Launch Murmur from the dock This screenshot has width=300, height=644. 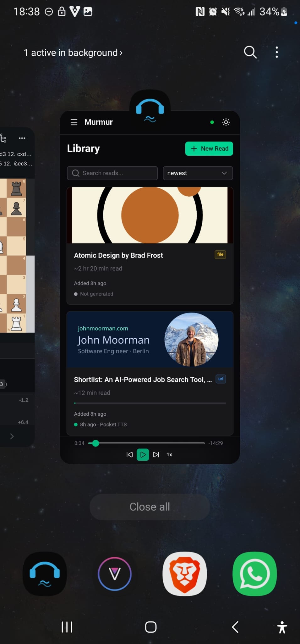pyautogui.click(x=45, y=574)
